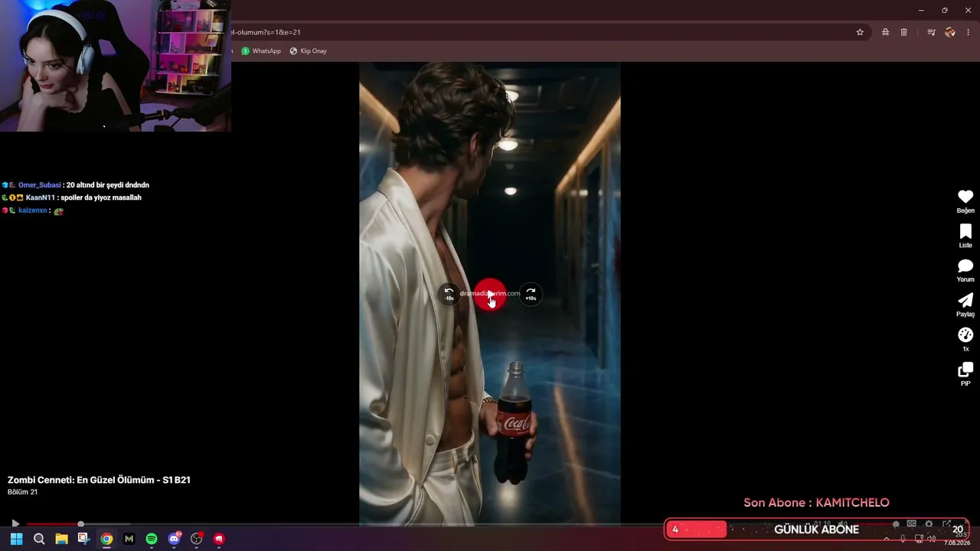Toggle closed captions CC button
This screenshot has height=551, width=980.
pos(911,524)
